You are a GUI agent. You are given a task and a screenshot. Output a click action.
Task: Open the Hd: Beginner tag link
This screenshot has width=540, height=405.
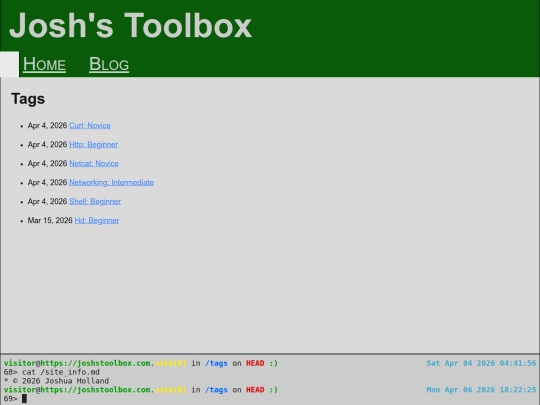[x=97, y=220]
